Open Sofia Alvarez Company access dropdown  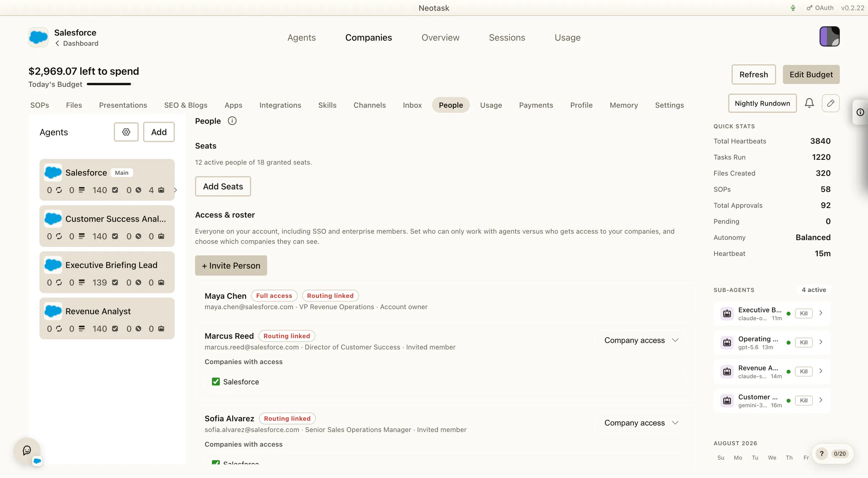coord(641,423)
